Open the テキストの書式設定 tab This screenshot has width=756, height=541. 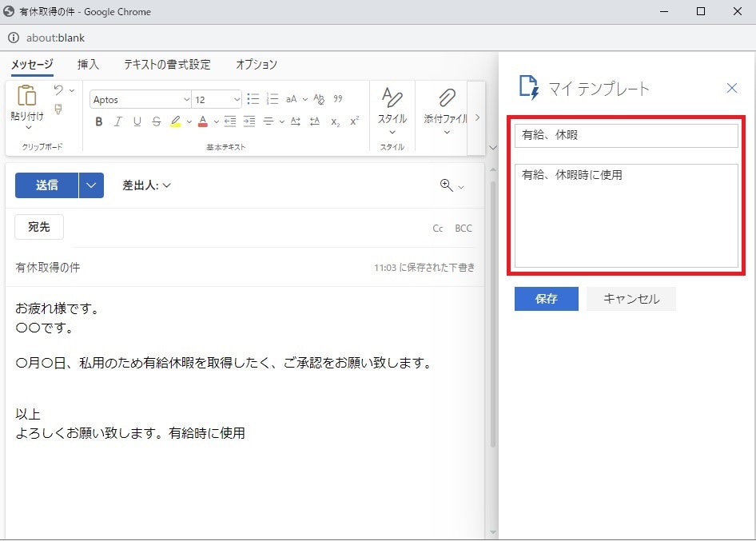pos(167,65)
